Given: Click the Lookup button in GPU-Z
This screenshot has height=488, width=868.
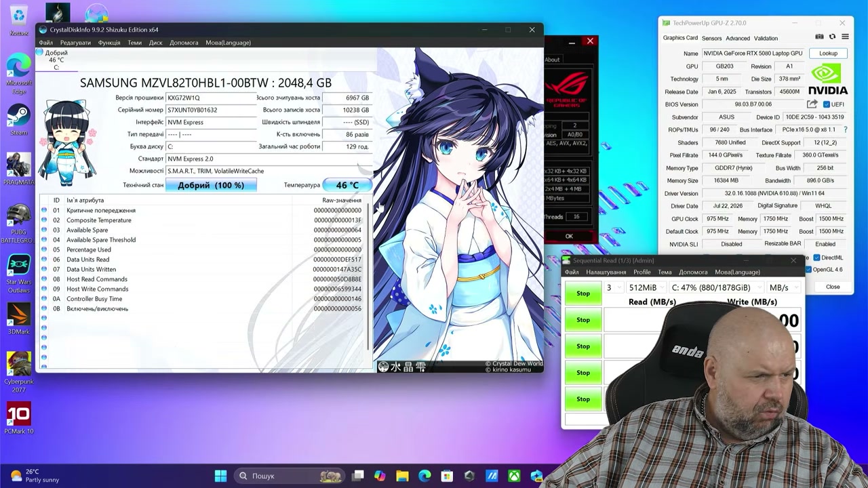Looking at the screenshot, I should (828, 54).
